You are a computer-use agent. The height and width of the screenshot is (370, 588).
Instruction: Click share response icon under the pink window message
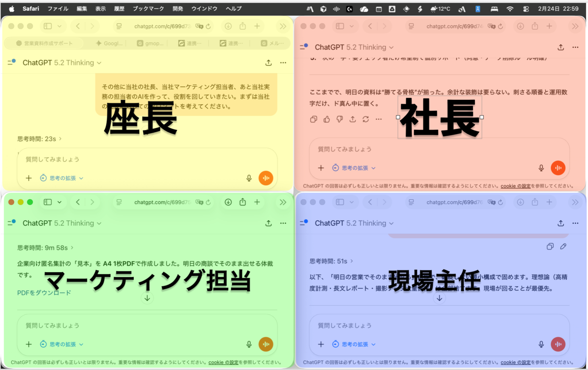352,119
